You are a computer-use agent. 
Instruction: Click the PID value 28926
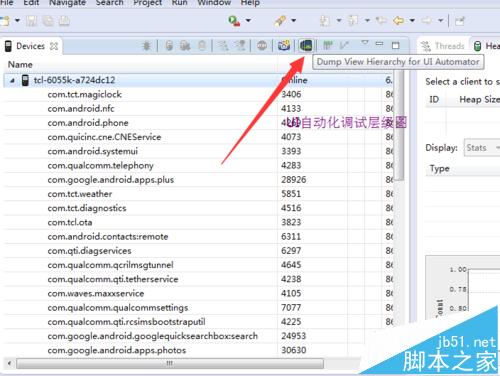tap(293, 180)
